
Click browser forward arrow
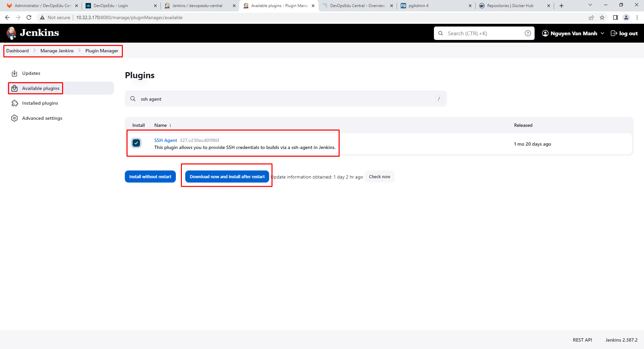click(x=18, y=17)
